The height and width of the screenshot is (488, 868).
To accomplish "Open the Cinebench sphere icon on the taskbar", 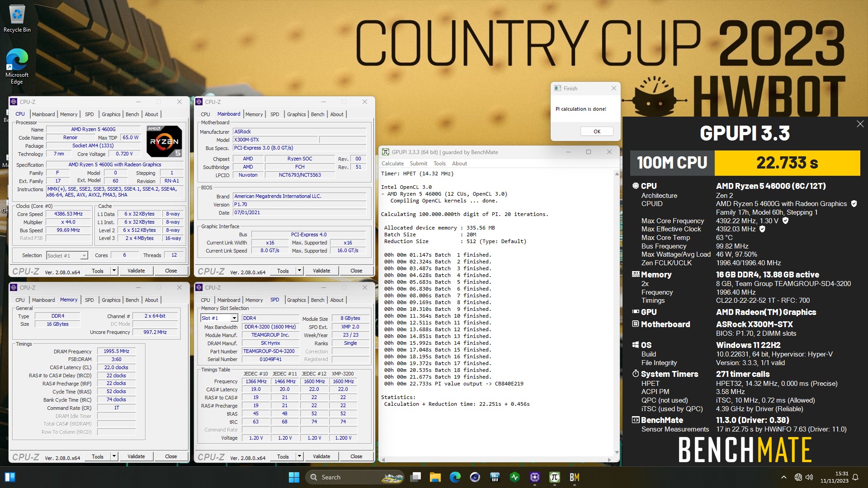I will pos(475,477).
